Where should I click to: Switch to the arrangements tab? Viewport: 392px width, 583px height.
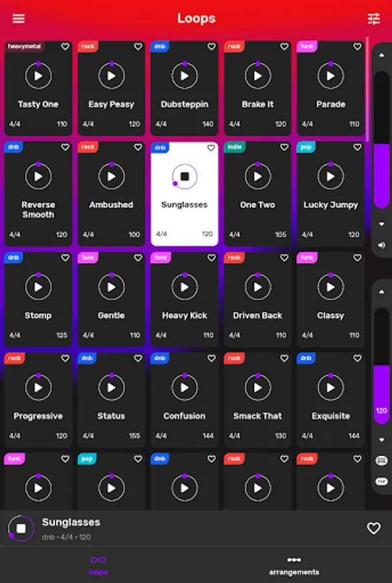coord(294,565)
